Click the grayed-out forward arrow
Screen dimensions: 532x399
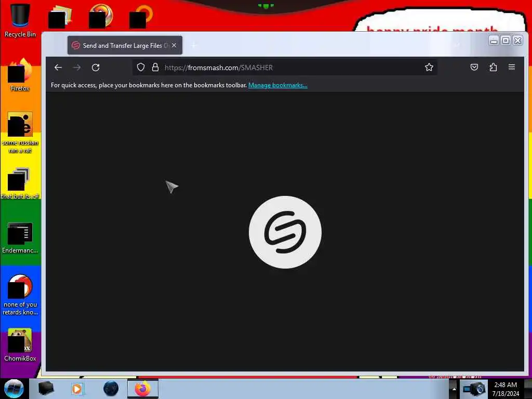77,68
